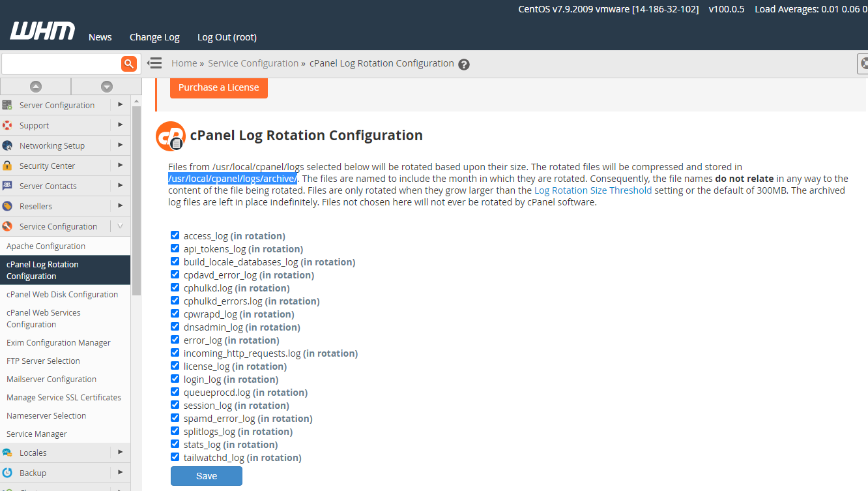868x491 pixels.
Task: Toggle the error_log rotation checkbox
Action: 175,340
